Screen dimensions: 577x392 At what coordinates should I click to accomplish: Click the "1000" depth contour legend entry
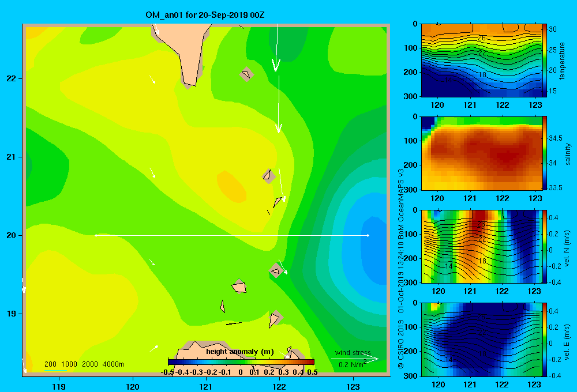point(69,364)
